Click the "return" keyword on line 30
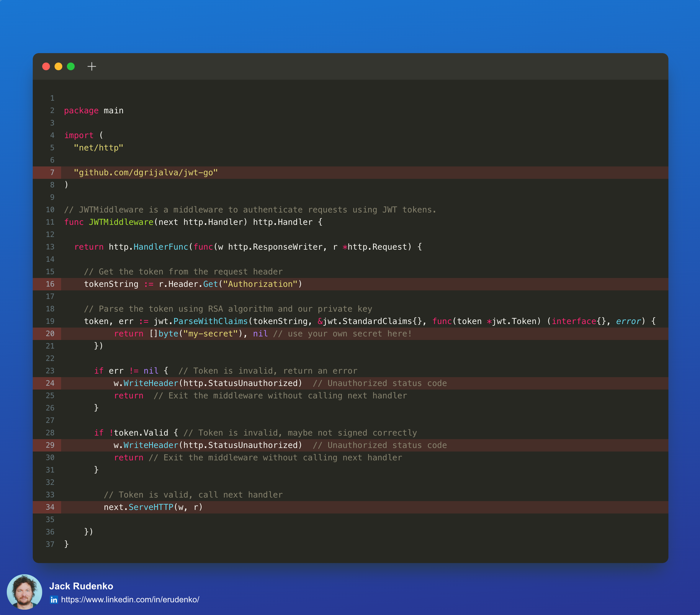The image size is (700, 615). 129,458
